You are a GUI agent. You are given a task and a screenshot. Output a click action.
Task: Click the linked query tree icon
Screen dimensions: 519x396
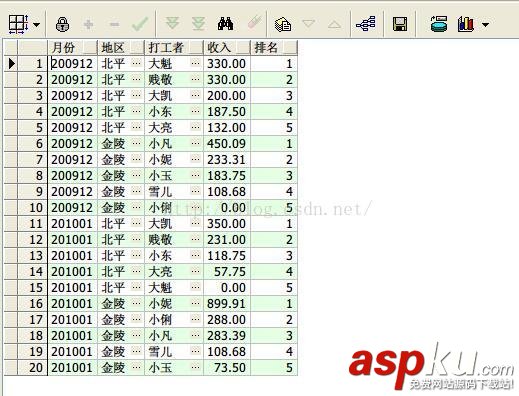[366, 24]
